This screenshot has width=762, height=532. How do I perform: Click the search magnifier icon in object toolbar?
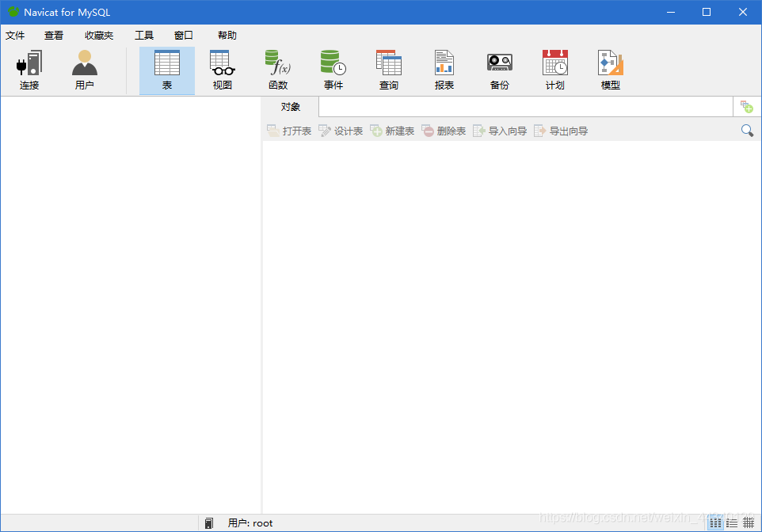coord(747,130)
